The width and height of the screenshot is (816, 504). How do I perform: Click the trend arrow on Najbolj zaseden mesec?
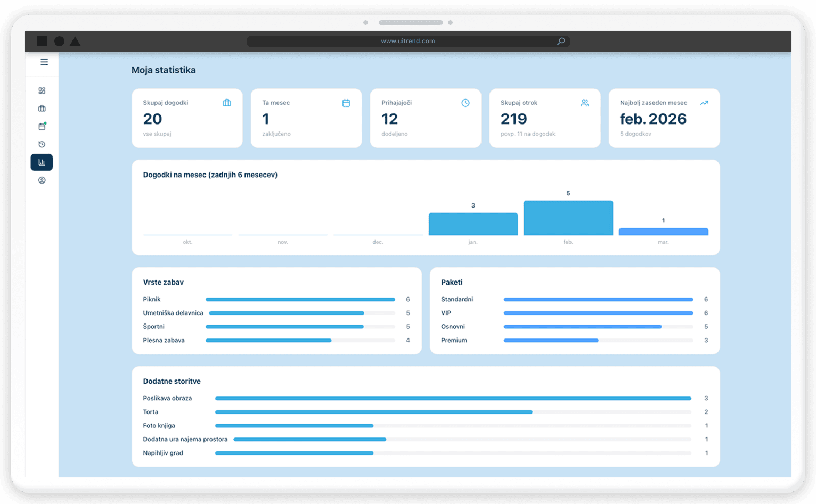point(704,103)
